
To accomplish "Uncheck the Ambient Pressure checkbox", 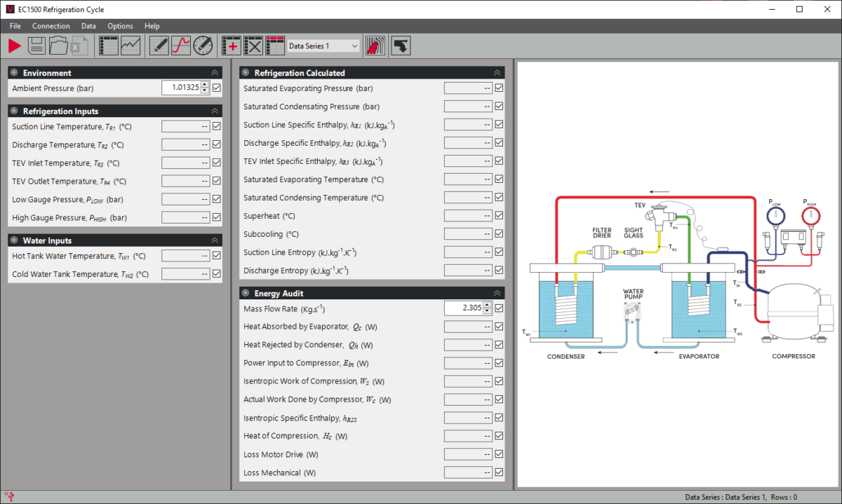I will point(217,88).
